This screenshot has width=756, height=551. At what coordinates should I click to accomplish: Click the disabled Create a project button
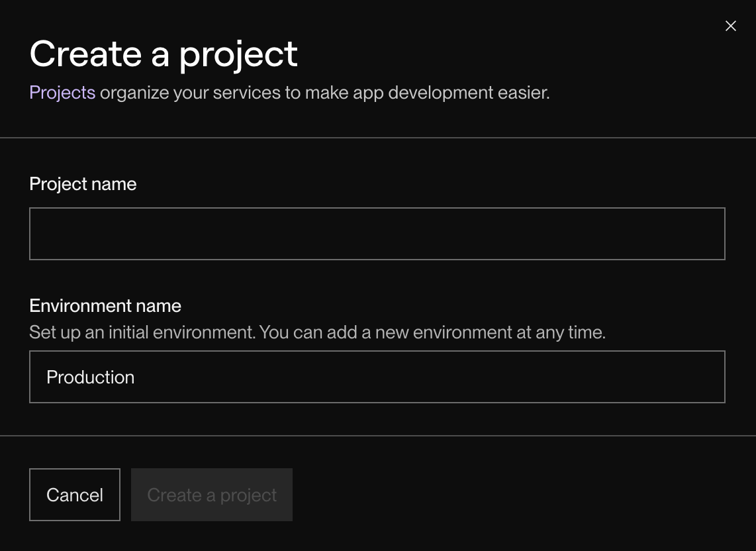[x=211, y=494]
